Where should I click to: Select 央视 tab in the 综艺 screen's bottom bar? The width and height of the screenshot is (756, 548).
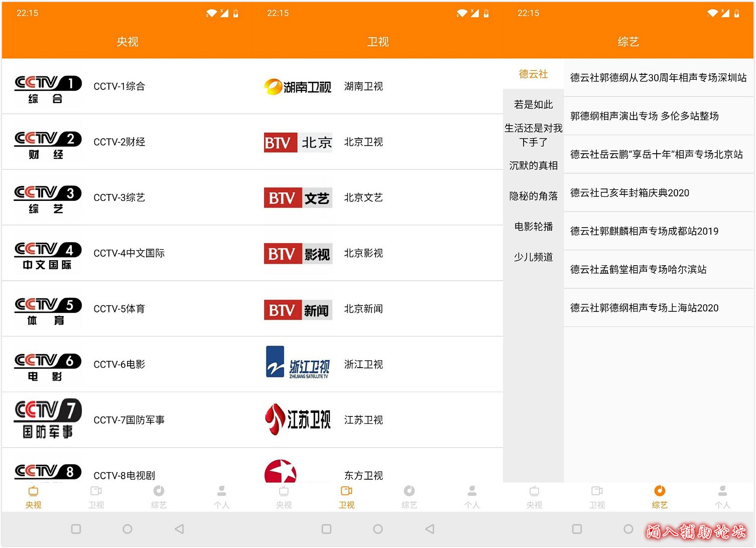[x=534, y=497]
